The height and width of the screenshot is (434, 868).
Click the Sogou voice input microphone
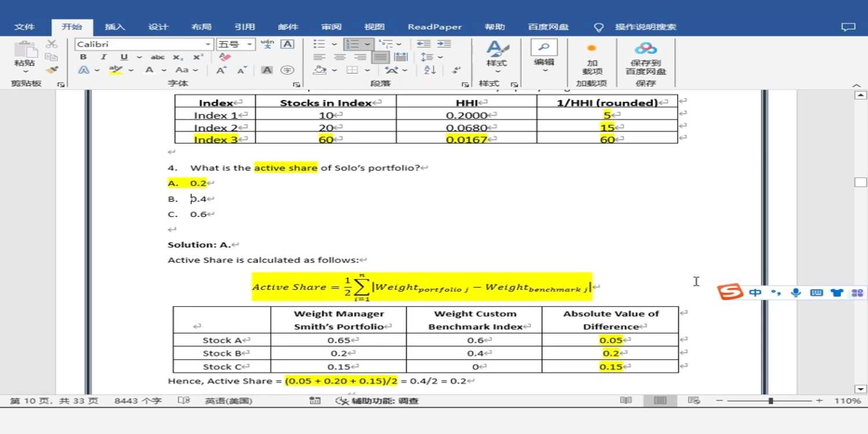[796, 292]
